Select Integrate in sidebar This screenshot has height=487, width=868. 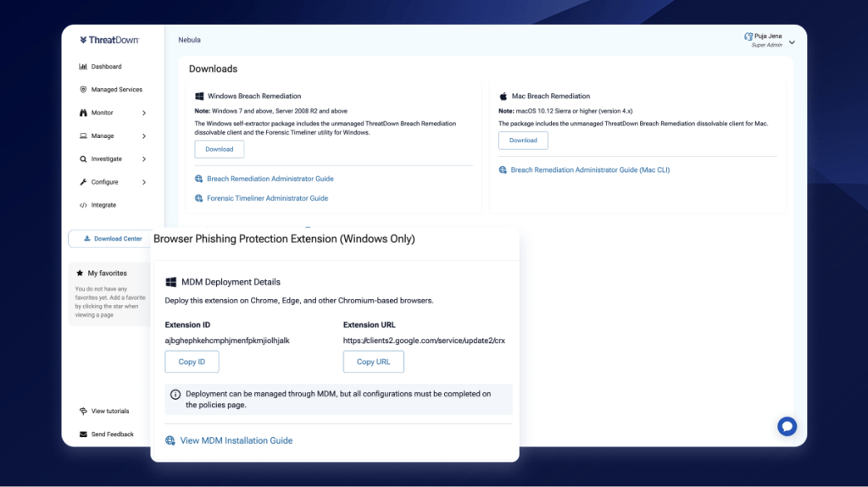click(103, 205)
